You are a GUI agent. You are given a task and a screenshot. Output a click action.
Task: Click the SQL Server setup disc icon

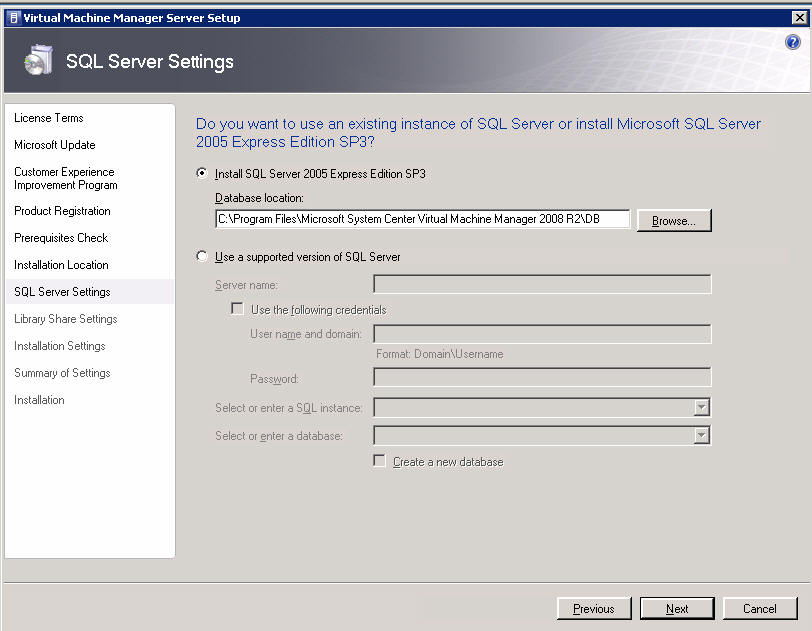[38, 60]
